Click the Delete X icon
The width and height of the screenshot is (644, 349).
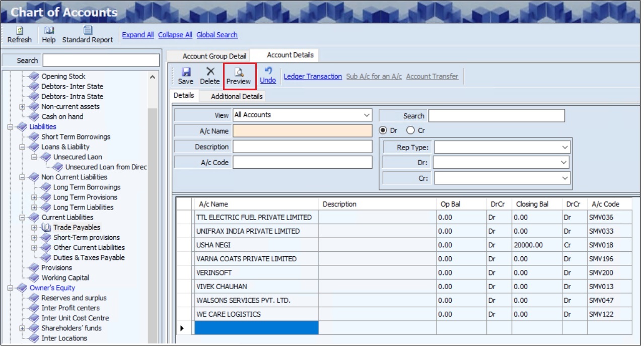click(x=210, y=72)
